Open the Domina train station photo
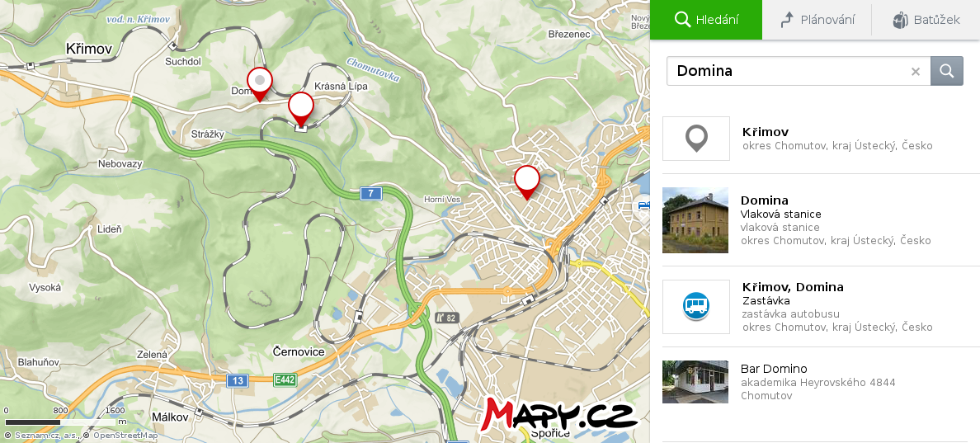This screenshot has width=980, height=443. pos(695,220)
